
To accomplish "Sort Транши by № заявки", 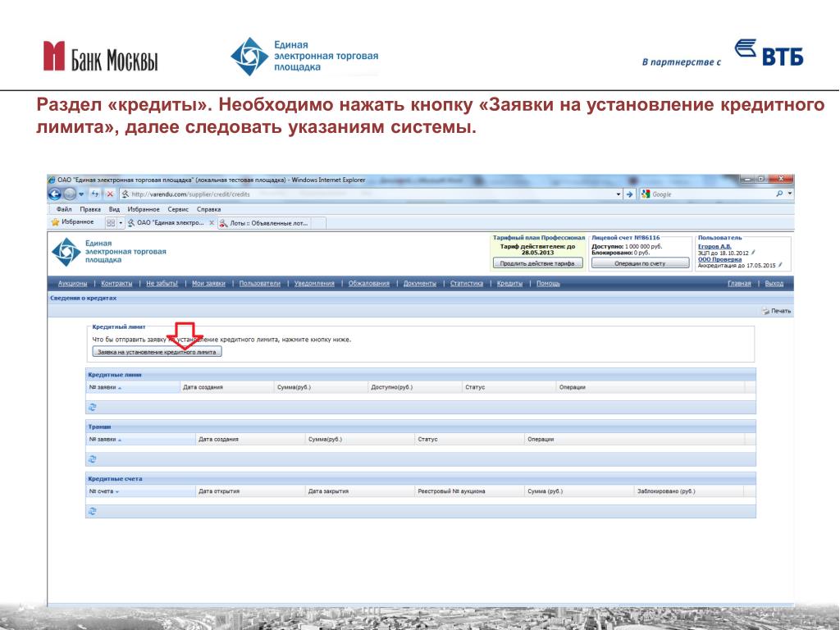I will (x=141, y=439).
